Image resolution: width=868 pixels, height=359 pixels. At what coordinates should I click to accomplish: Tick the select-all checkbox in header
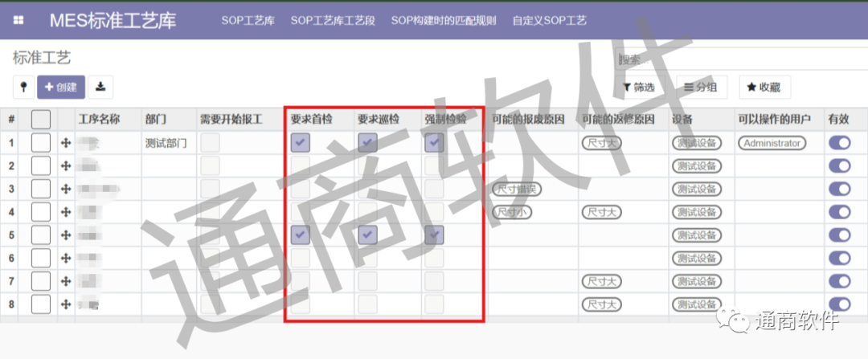tap(41, 120)
